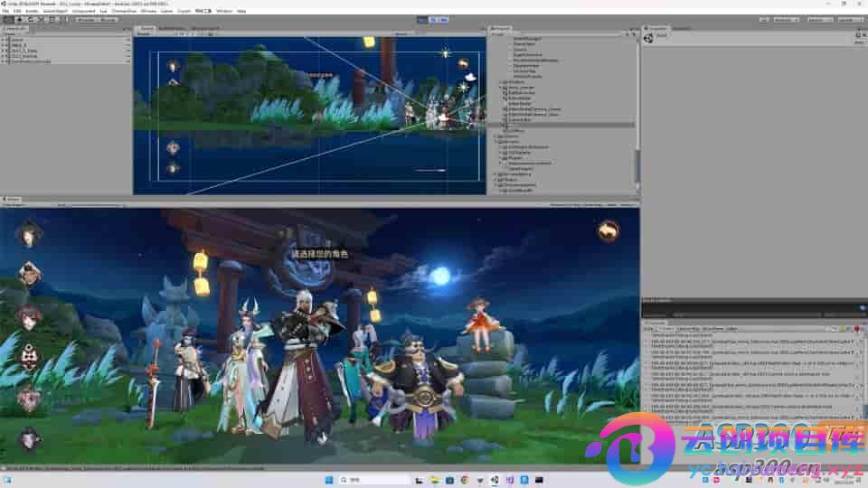Choose the bottommost character portrait in Game view
Image resolution: width=868 pixels, height=488 pixels.
pyautogui.click(x=29, y=440)
